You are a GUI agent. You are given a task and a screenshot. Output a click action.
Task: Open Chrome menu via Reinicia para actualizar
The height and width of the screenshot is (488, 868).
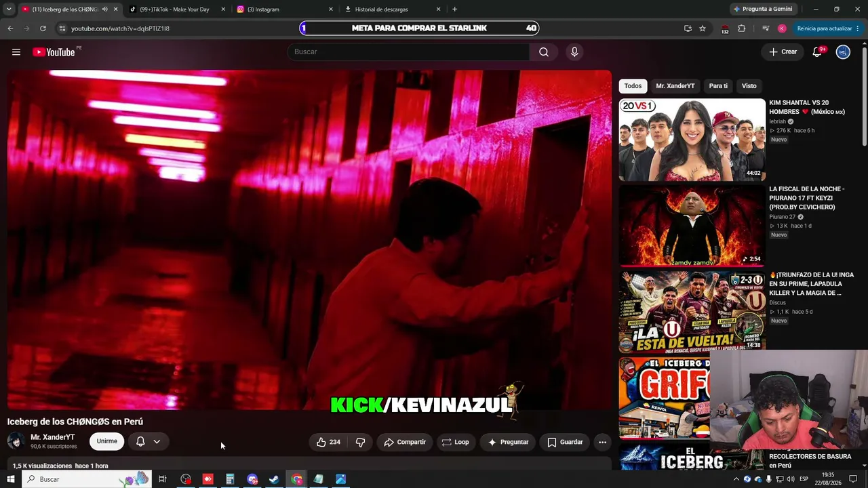828,28
